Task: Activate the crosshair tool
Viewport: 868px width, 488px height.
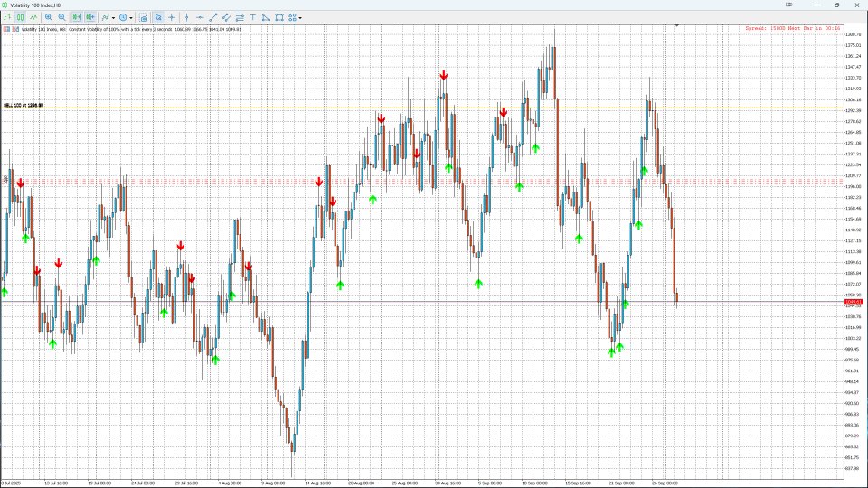Action: (x=172, y=17)
